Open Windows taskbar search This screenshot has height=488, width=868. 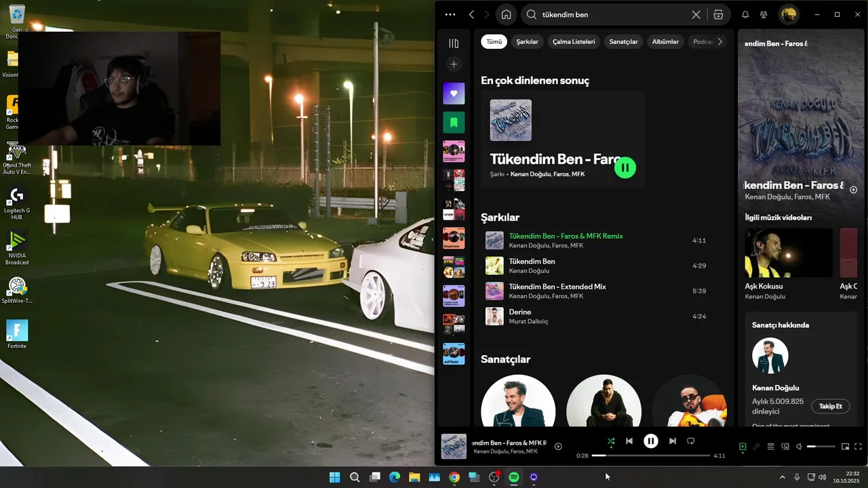(x=355, y=477)
